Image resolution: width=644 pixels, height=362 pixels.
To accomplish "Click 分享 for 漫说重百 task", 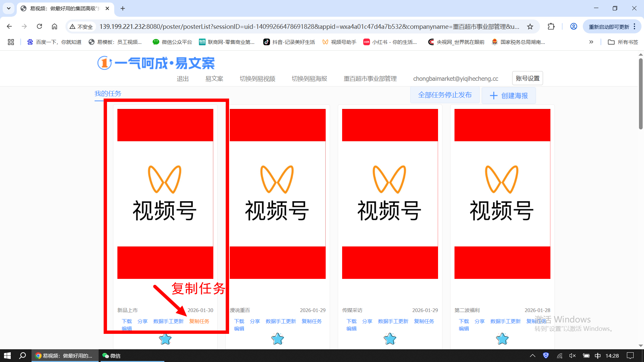I will (x=255, y=321).
